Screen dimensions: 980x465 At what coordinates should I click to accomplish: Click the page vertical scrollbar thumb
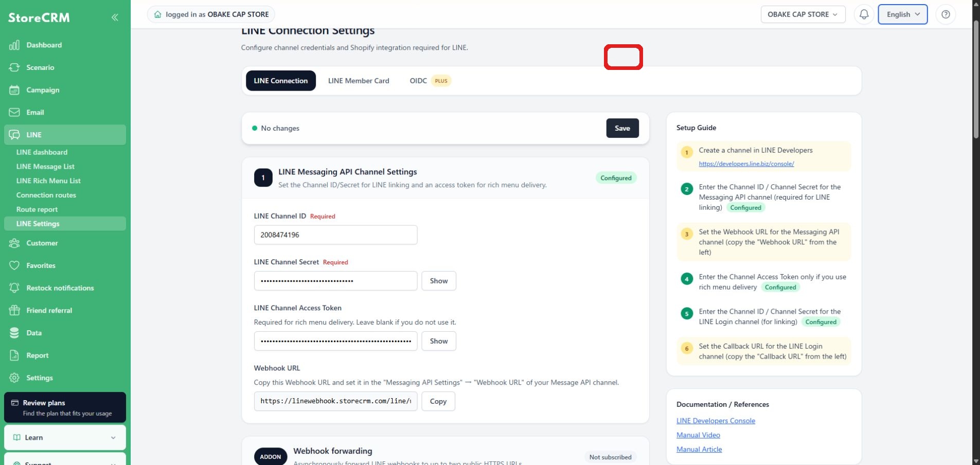976,80
